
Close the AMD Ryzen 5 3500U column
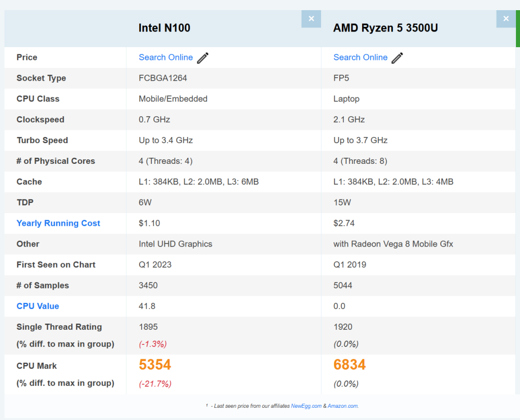[x=505, y=19]
